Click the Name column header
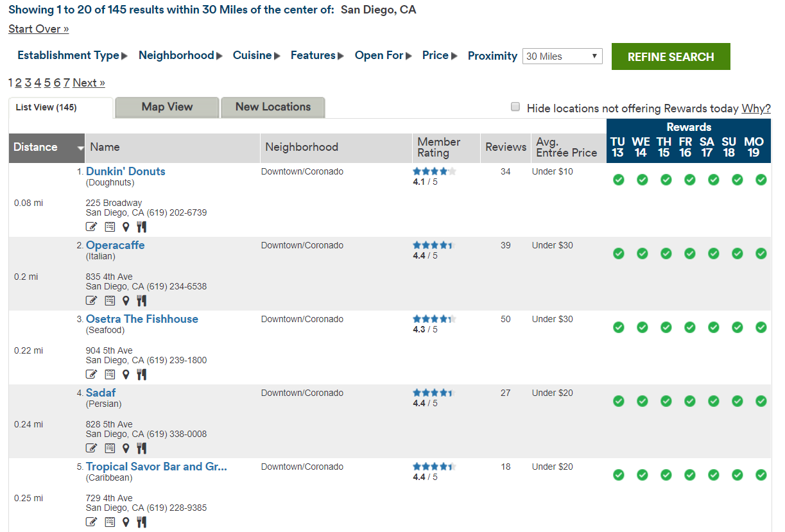This screenshot has height=532, width=785. [x=172, y=148]
